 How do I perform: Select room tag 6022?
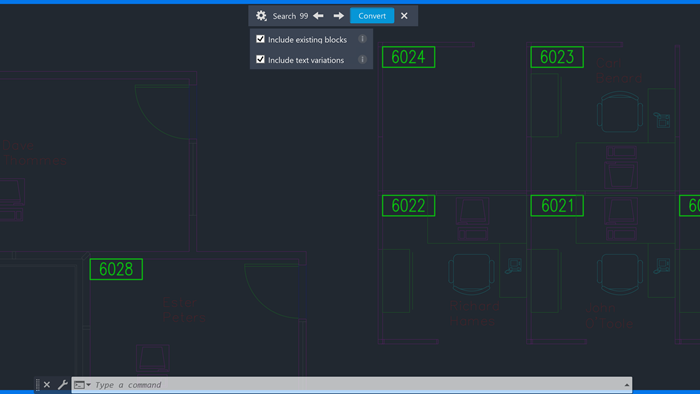(408, 206)
